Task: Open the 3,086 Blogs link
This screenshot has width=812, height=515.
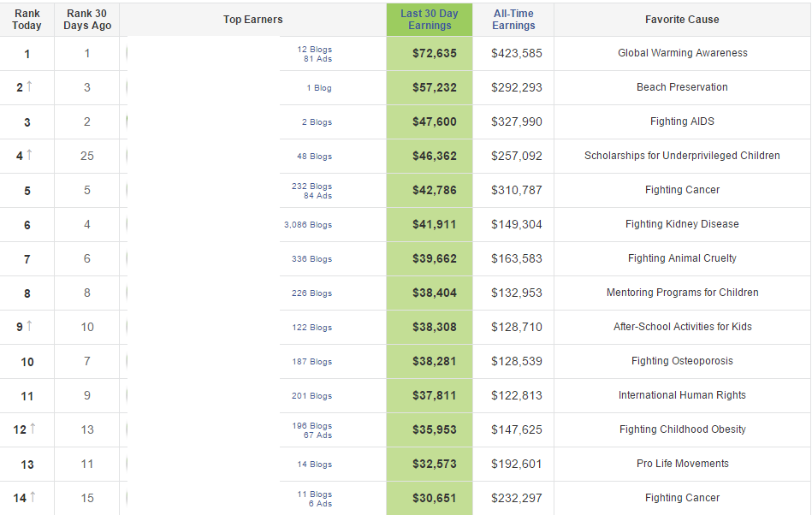Action: click(x=308, y=225)
